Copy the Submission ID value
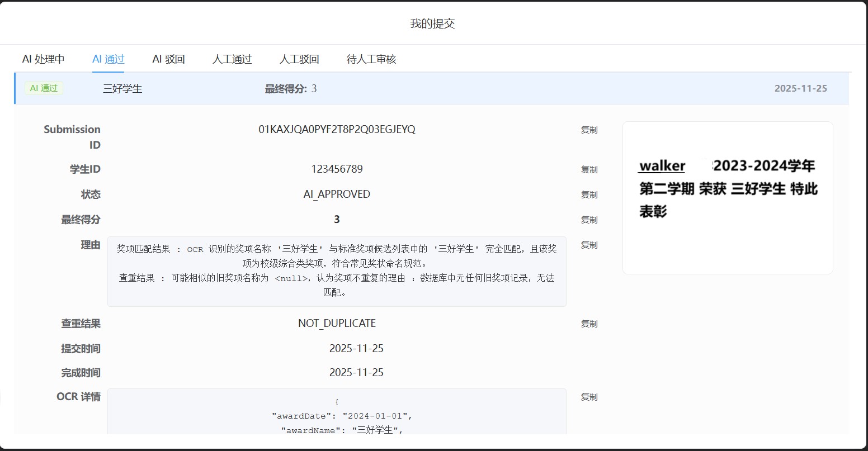This screenshot has width=868, height=451. tap(589, 130)
